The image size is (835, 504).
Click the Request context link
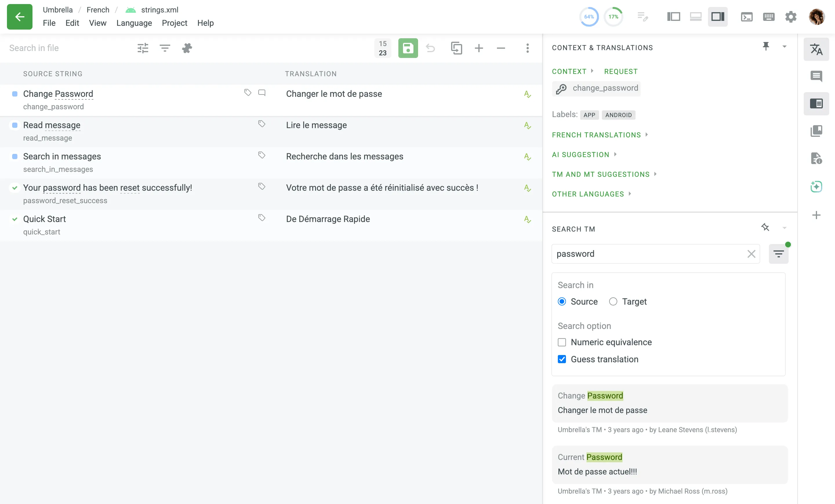620,72
